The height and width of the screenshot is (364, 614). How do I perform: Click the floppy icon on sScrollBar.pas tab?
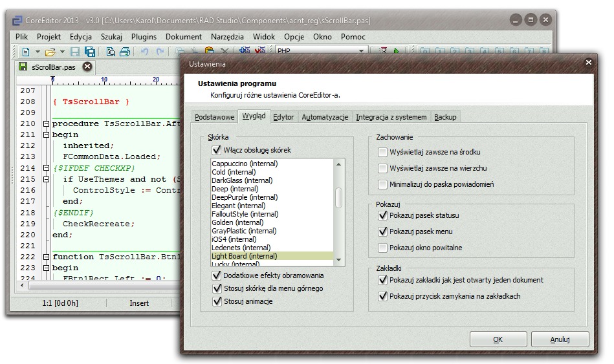tap(23, 67)
